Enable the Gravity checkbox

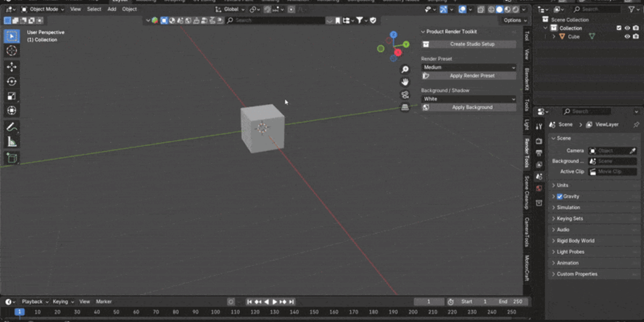tap(560, 196)
